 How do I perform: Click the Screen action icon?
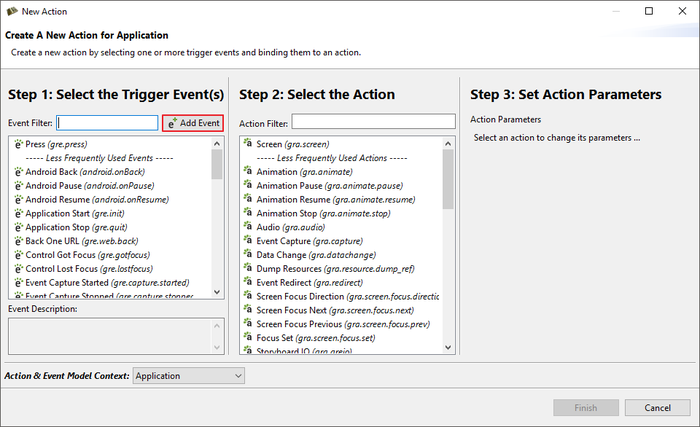point(248,143)
